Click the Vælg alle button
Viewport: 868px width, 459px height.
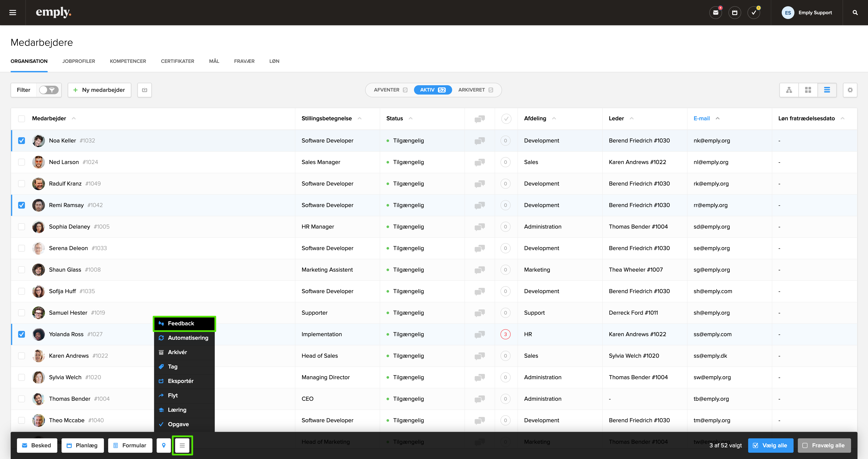(x=771, y=445)
